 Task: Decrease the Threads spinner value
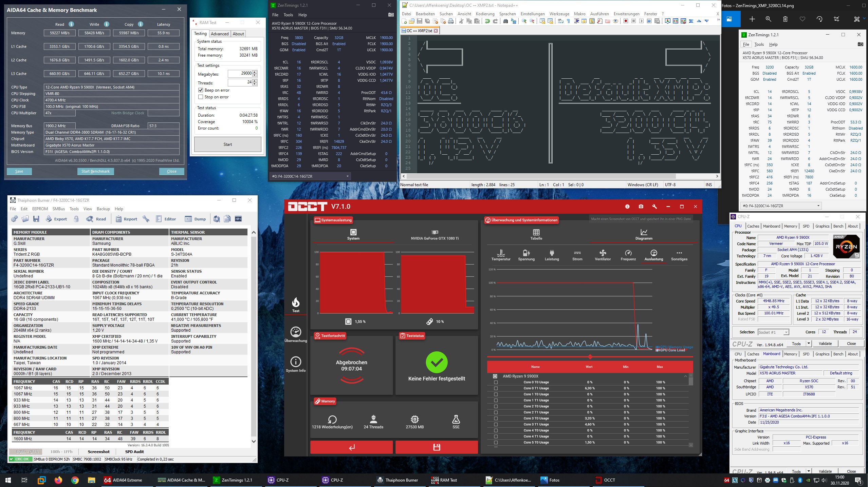pyautogui.click(x=255, y=84)
